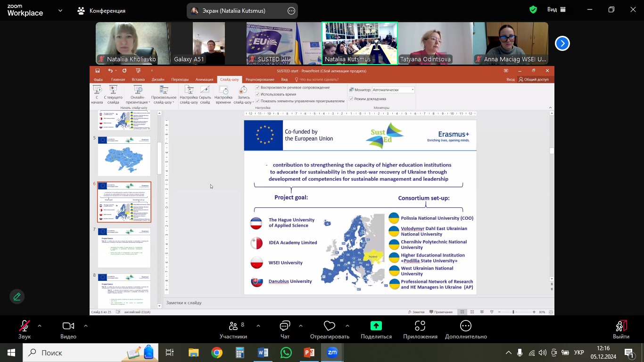Screen dimensions: 644x362
Task: Open the Чат chat panel
Action: click(x=285, y=329)
